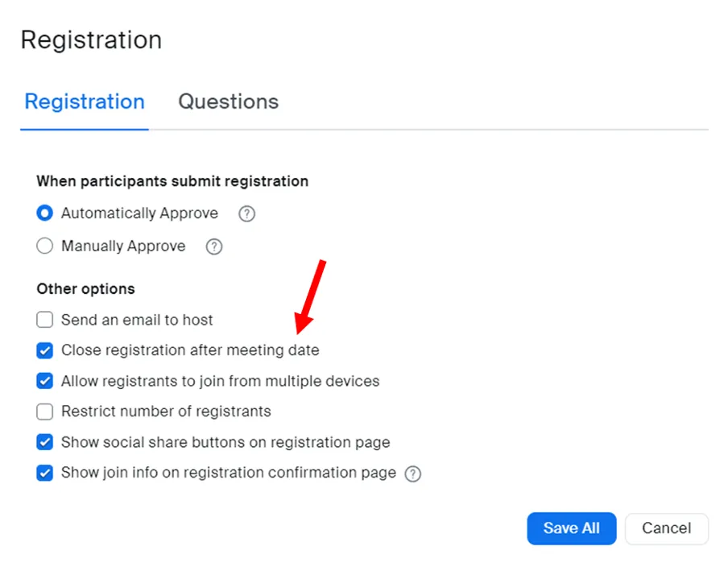This screenshot has width=728, height=567.
Task: Click the 'Automatically Approve' label text
Action: [x=139, y=213]
